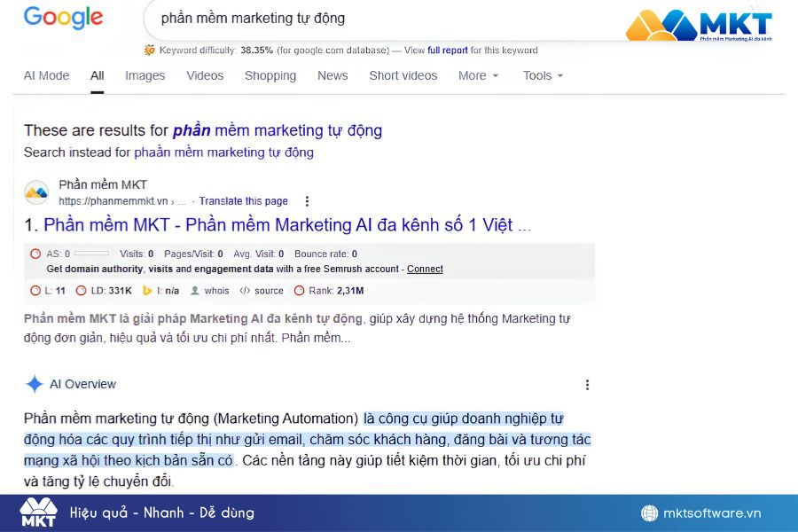Switch to the Videos tab
Image resolution: width=798 pixels, height=532 pixels.
pyautogui.click(x=205, y=75)
